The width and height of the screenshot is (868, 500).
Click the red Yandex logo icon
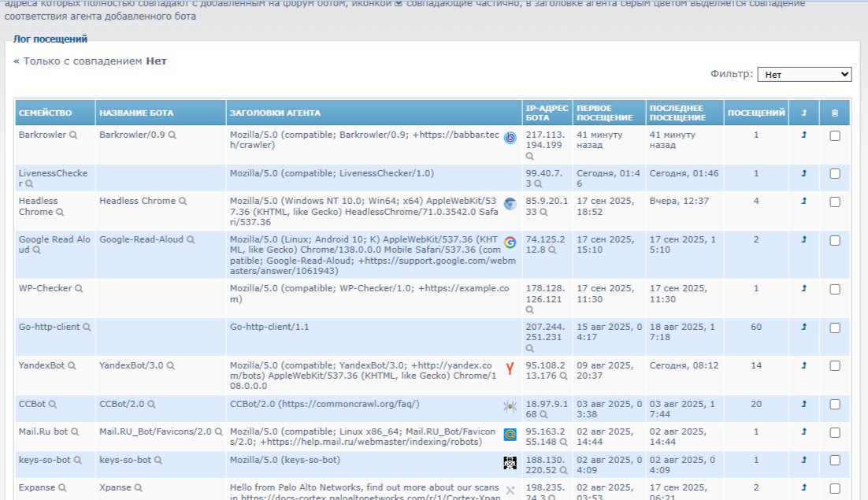[x=510, y=369]
